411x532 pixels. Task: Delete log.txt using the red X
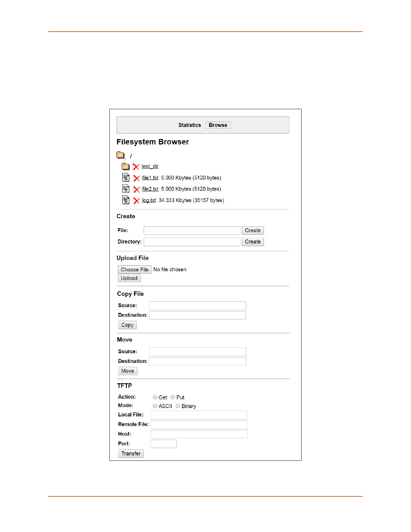click(136, 201)
